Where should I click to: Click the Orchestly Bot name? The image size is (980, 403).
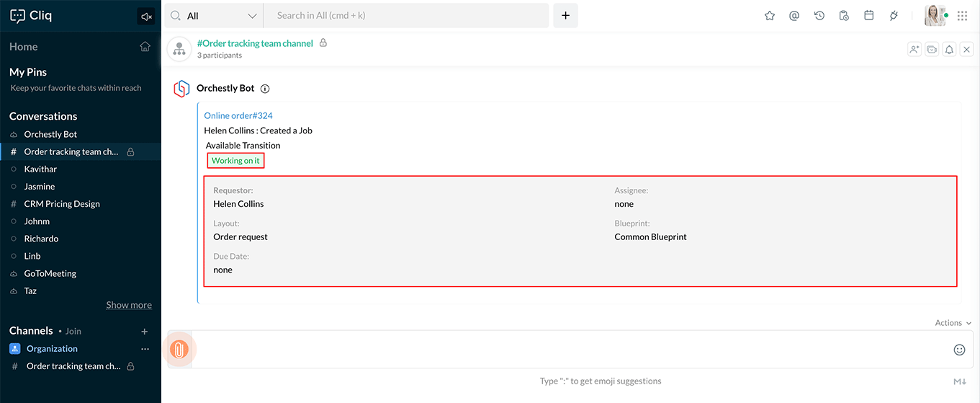pos(225,89)
